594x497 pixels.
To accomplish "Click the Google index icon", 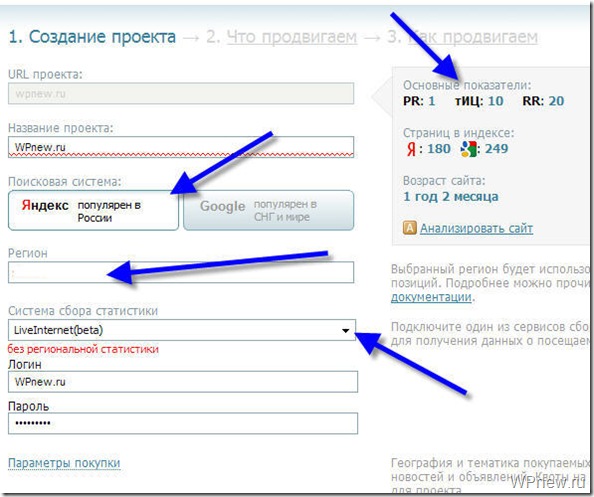I will [x=468, y=148].
